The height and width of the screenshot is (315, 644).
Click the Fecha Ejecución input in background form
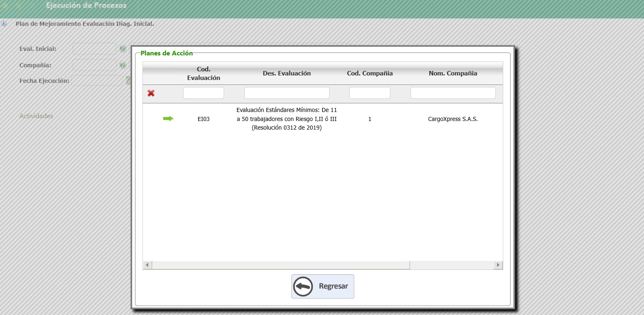(x=98, y=81)
